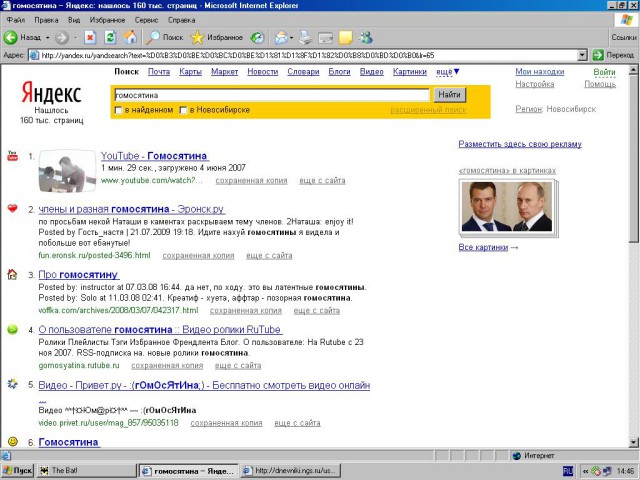Click the Ссылки links bar label
Image resolution: width=640 pixels, height=480 pixels.
tap(624, 38)
